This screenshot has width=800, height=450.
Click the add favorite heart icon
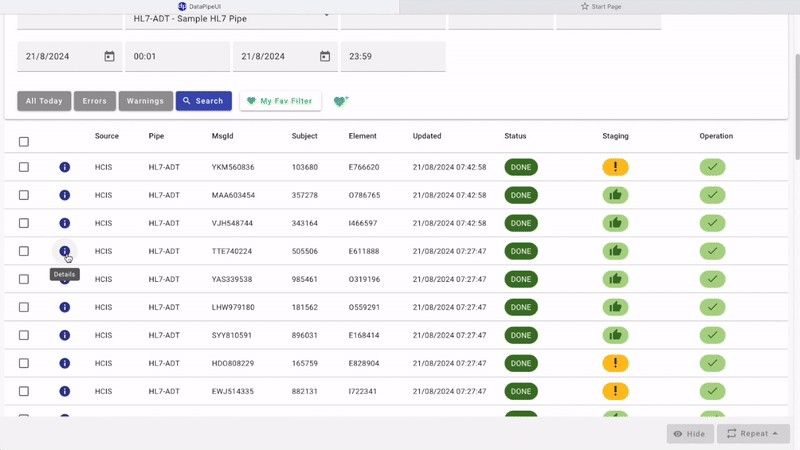pos(340,101)
